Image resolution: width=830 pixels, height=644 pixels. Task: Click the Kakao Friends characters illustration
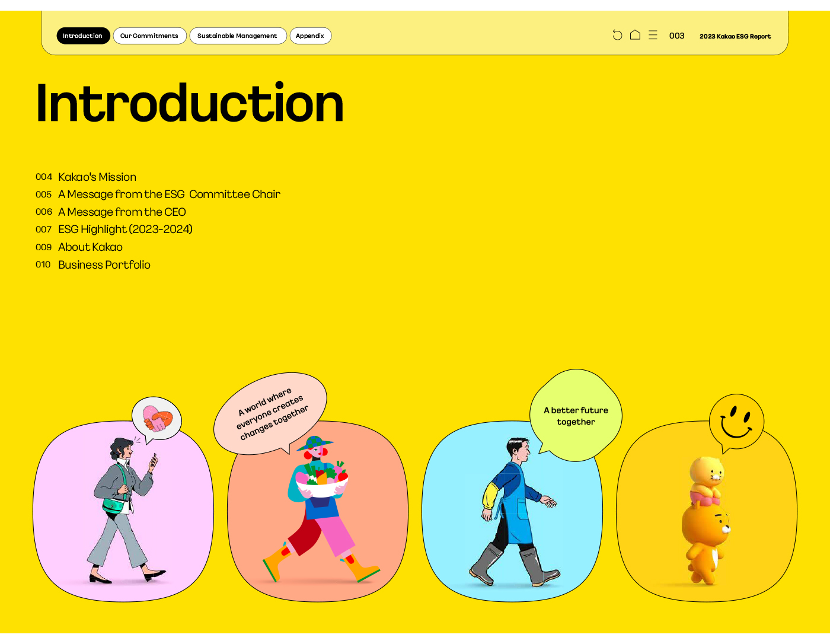707,520
